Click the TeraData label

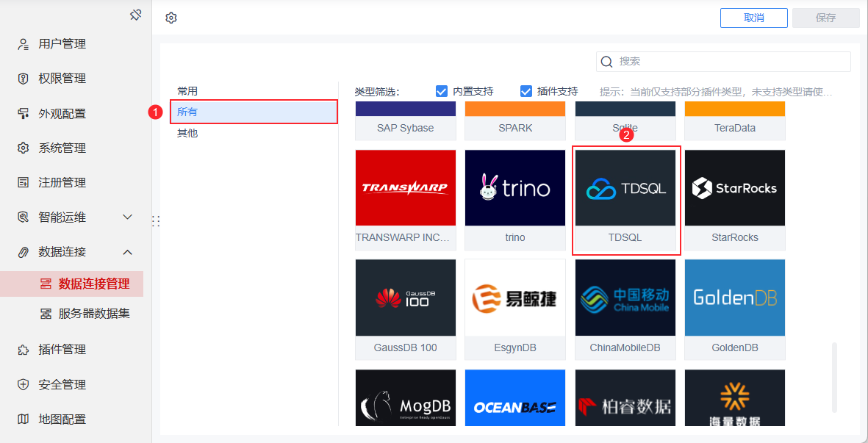pos(735,128)
